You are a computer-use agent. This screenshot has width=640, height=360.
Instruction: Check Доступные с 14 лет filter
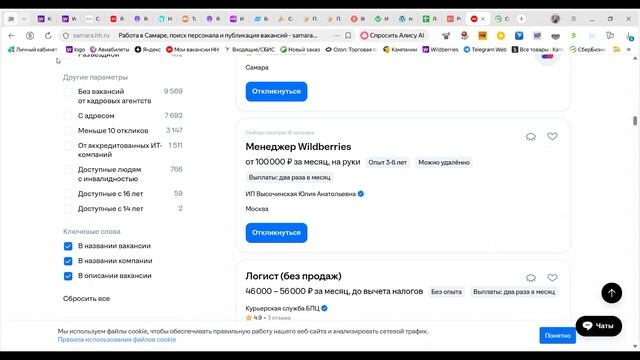(68, 209)
